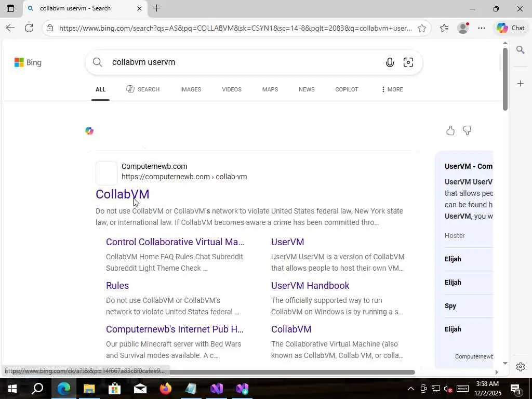The width and height of the screenshot is (532, 399).
Task: Open the lower CollabVM sublink
Action: click(x=291, y=329)
